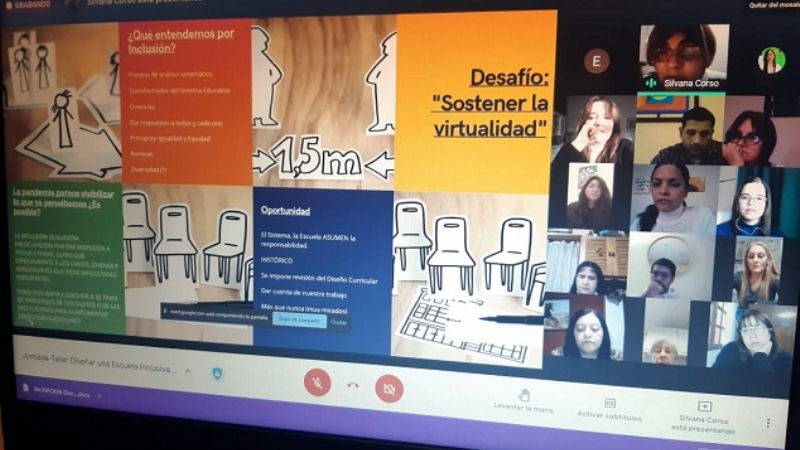Viewport: 800px width, 450px height.
Task: Click 'Silvana Corso está presentando' presentation icon
Action: 705,407
